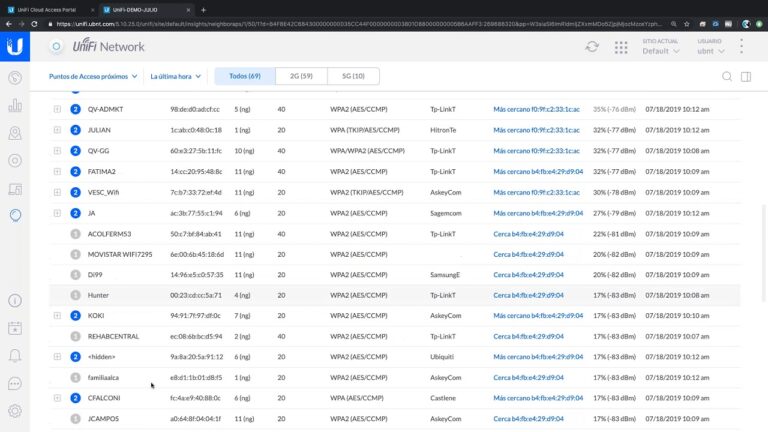768x432 pixels.
Task: Open the apps grid icon
Action: (x=621, y=47)
